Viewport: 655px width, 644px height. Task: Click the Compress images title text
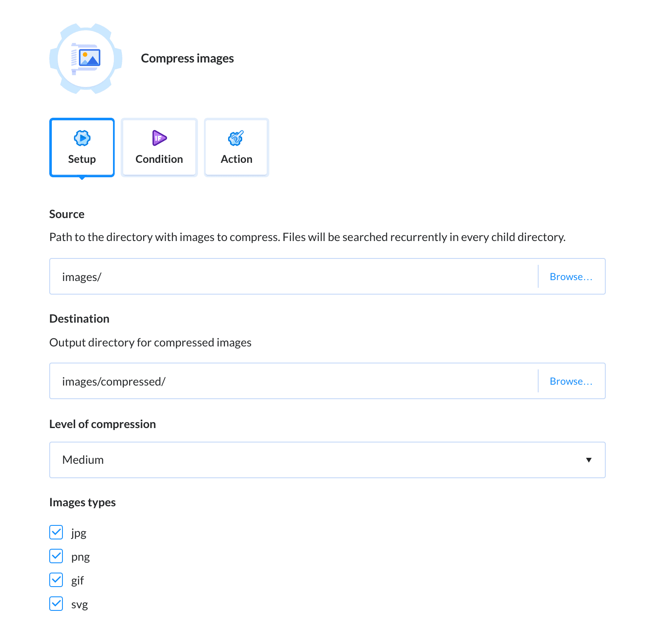[187, 58]
